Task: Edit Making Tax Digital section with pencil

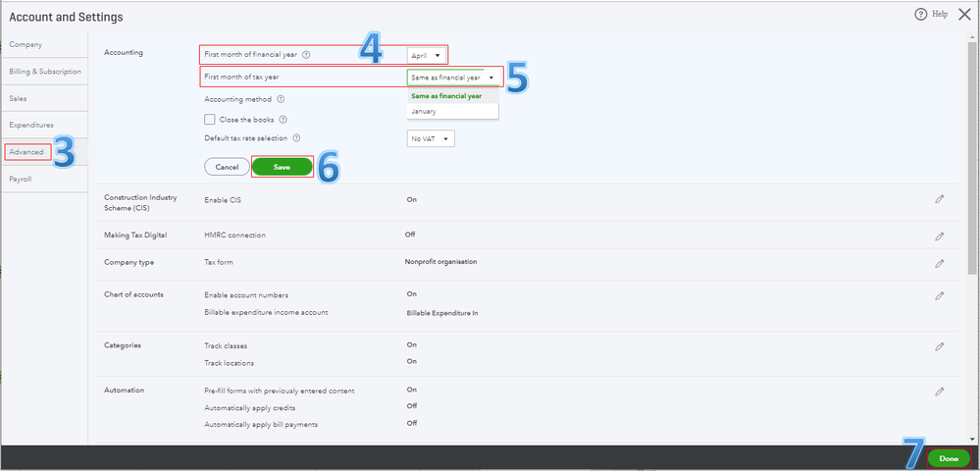Action: 939,236
